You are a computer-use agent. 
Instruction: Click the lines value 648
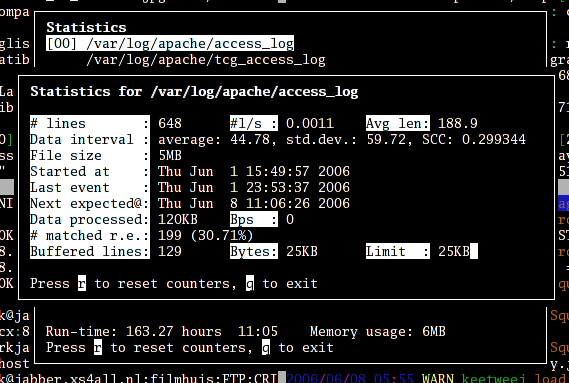[170, 123]
